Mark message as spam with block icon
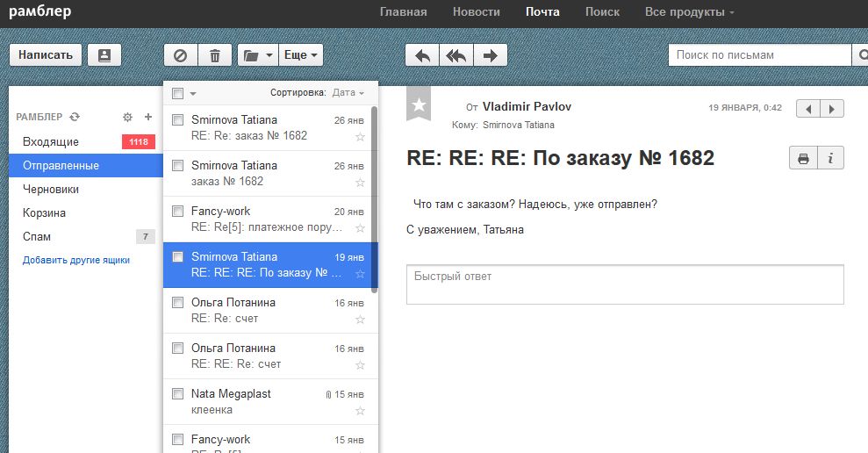Image resolution: width=868 pixels, height=453 pixels. pos(181,54)
